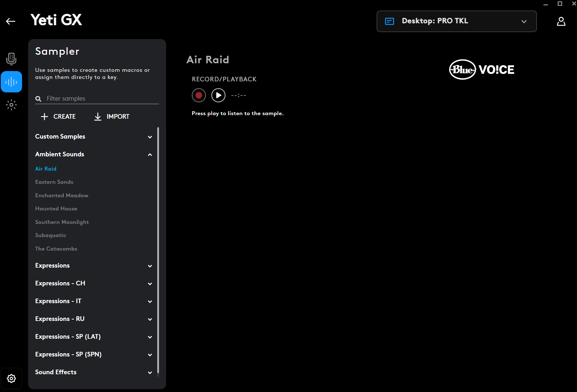The width and height of the screenshot is (577, 392).
Task: Click the Filter samples search field
Action: 97,98
